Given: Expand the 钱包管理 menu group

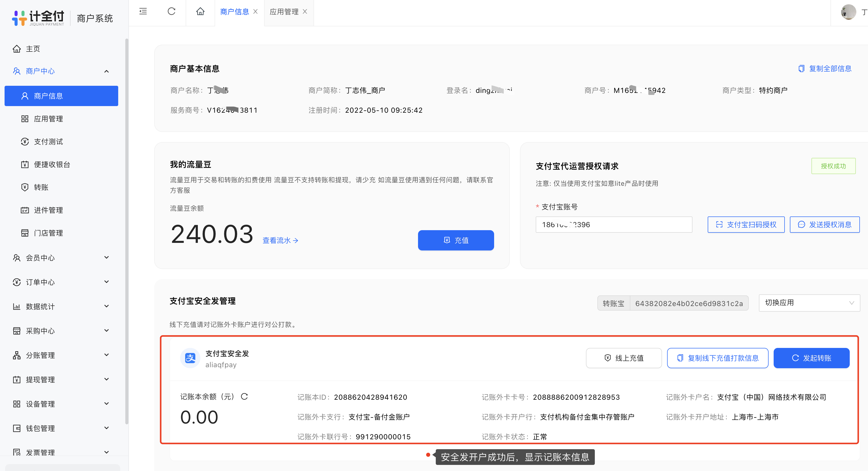Looking at the screenshot, I should click(x=61, y=428).
